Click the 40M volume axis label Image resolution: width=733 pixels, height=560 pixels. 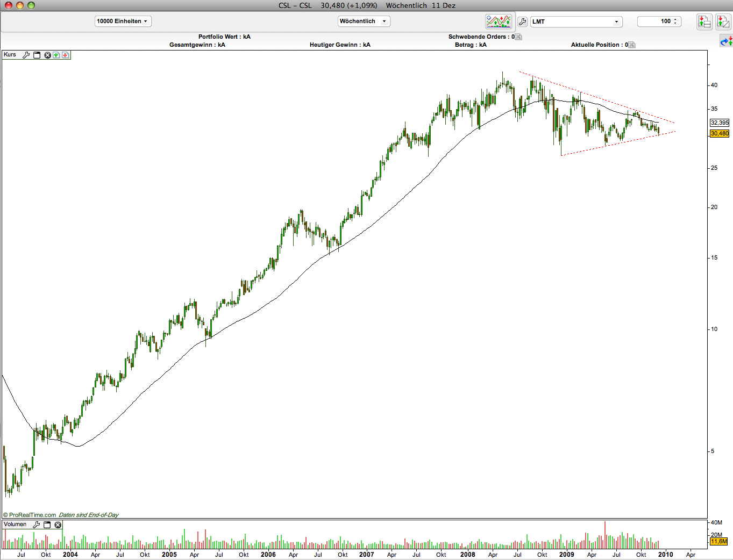[x=716, y=522]
